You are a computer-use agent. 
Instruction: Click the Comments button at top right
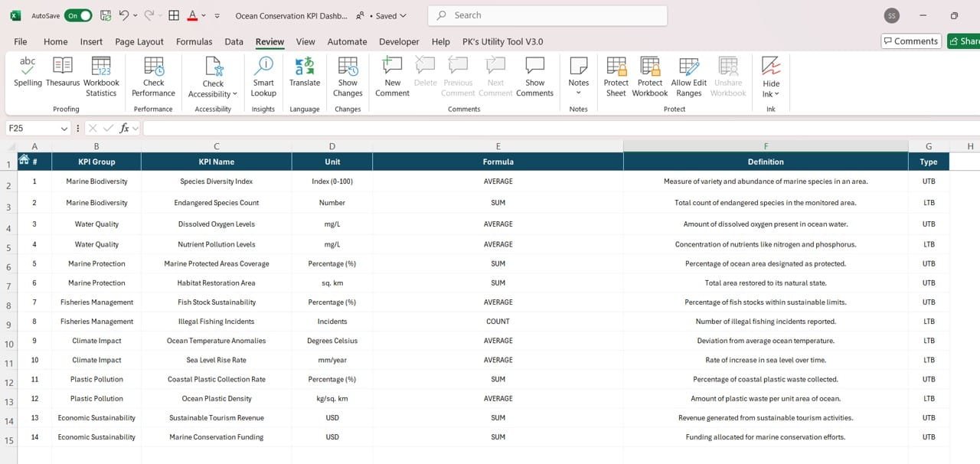click(x=910, y=41)
